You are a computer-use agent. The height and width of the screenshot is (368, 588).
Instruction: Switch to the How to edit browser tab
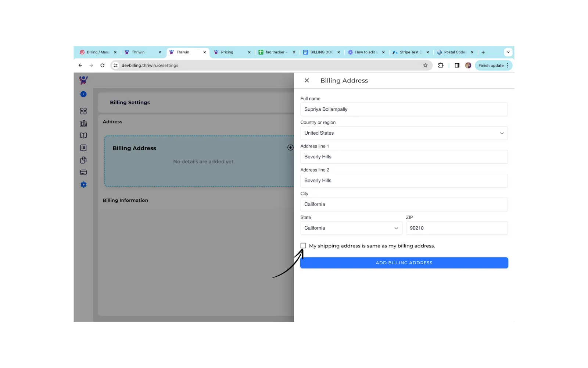click(x=366, y=52)
